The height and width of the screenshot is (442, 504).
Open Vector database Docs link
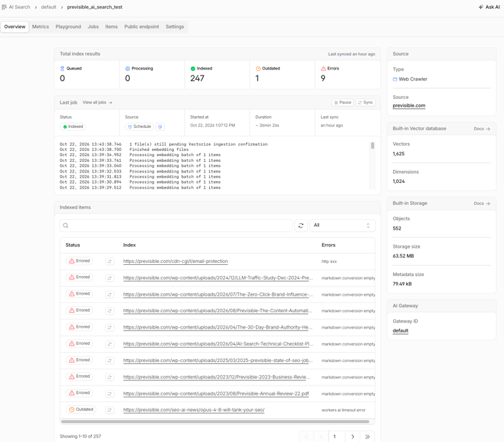[x=482, y=129]
